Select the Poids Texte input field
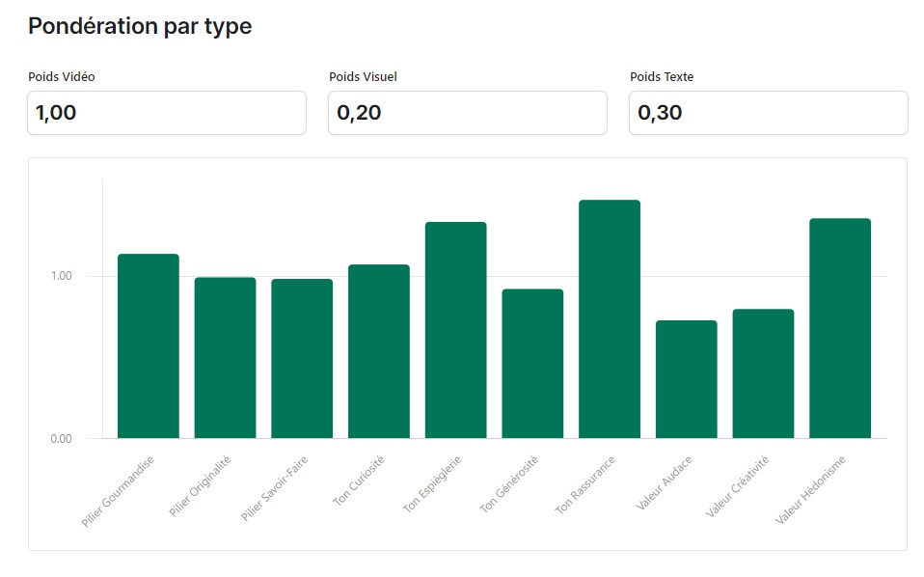Image resolution: width=924 pixels, height=577 pixels. coord(768,113)
